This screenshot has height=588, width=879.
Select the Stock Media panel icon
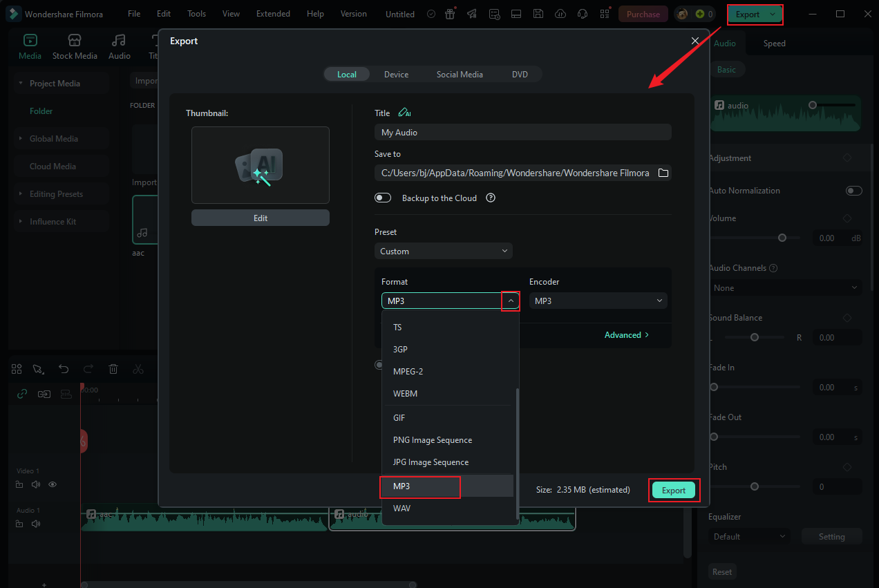tap(75, 46)
